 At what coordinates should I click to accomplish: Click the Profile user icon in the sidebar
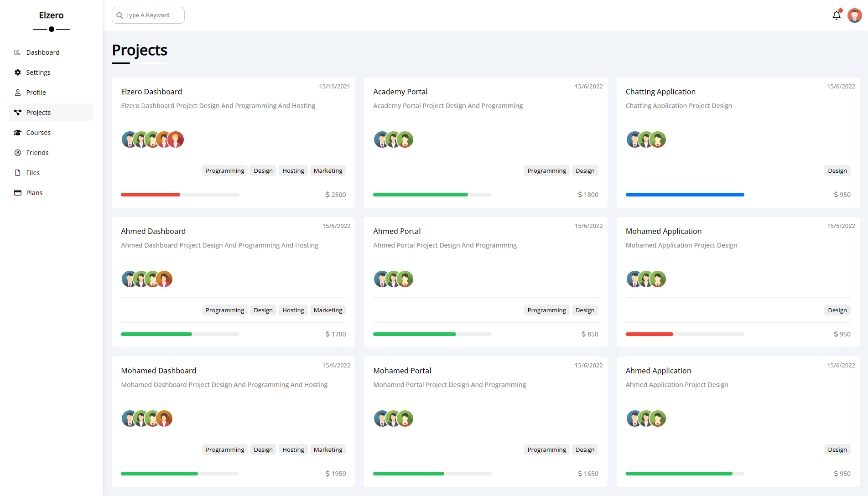pyautogui.click(x=18, y=93)
